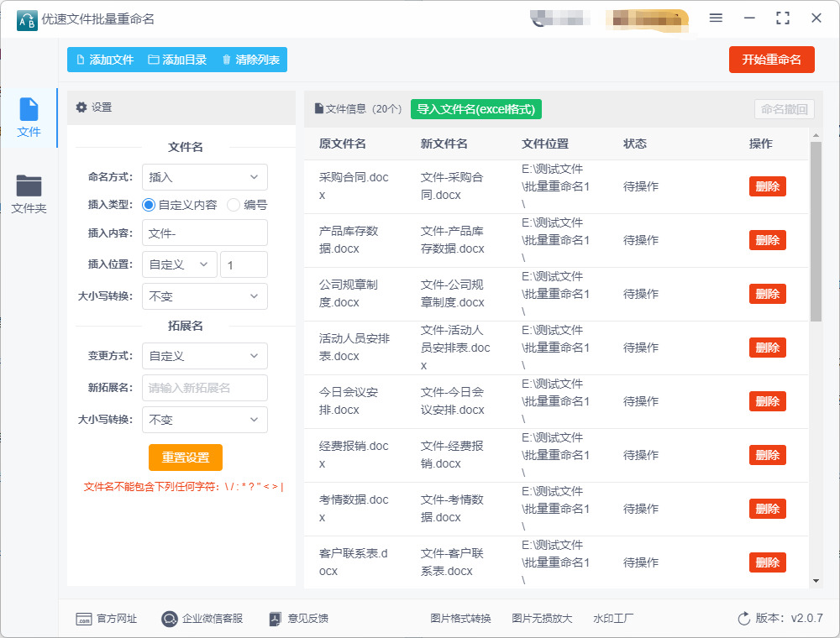This screenshot has height=638, width=840.
Task: Select the numbering radio button
Action: point(234,205)
